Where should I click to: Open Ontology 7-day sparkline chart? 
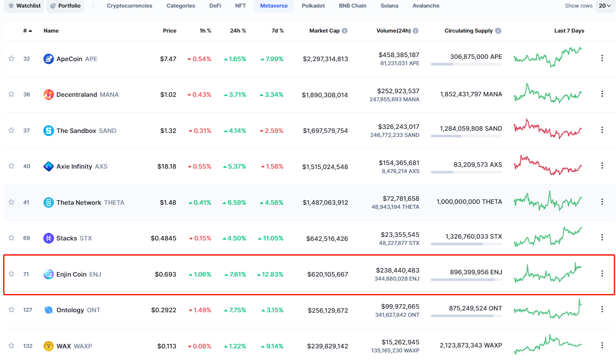(548, 309)
